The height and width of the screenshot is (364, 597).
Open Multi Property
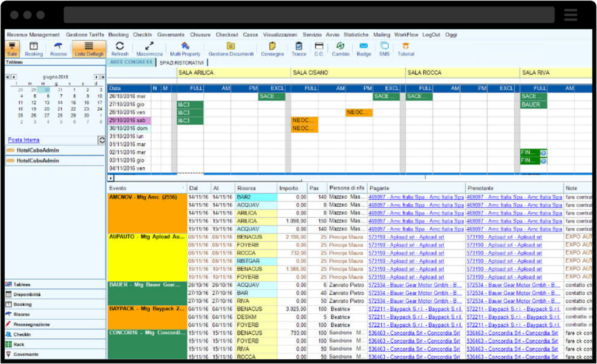(x=185, y=49)
